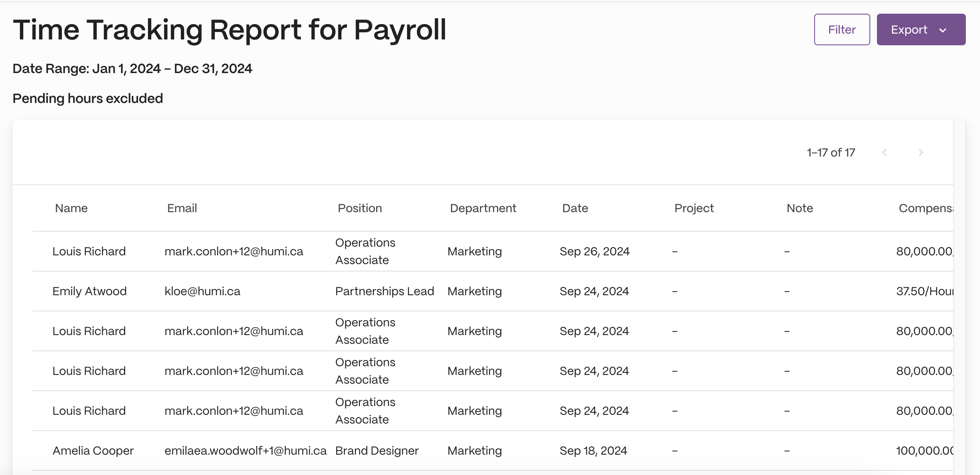Click the Sep 18, 2024 date cell
The image size is (980, 475).
coord(593,451)
